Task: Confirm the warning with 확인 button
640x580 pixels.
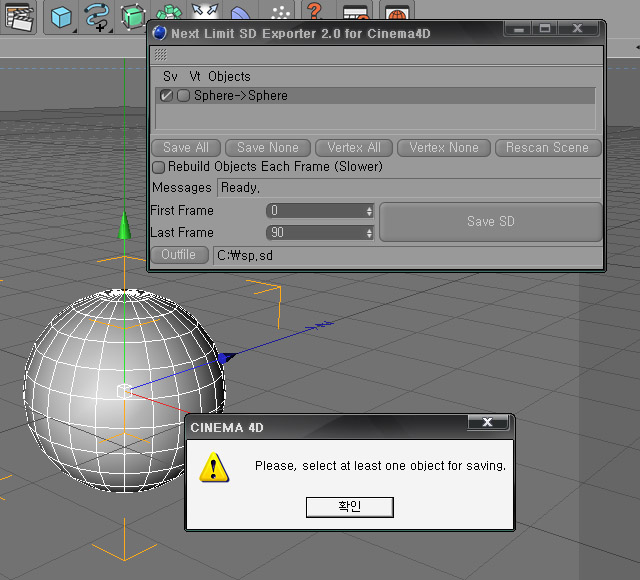Action: [x=349, y=507]
